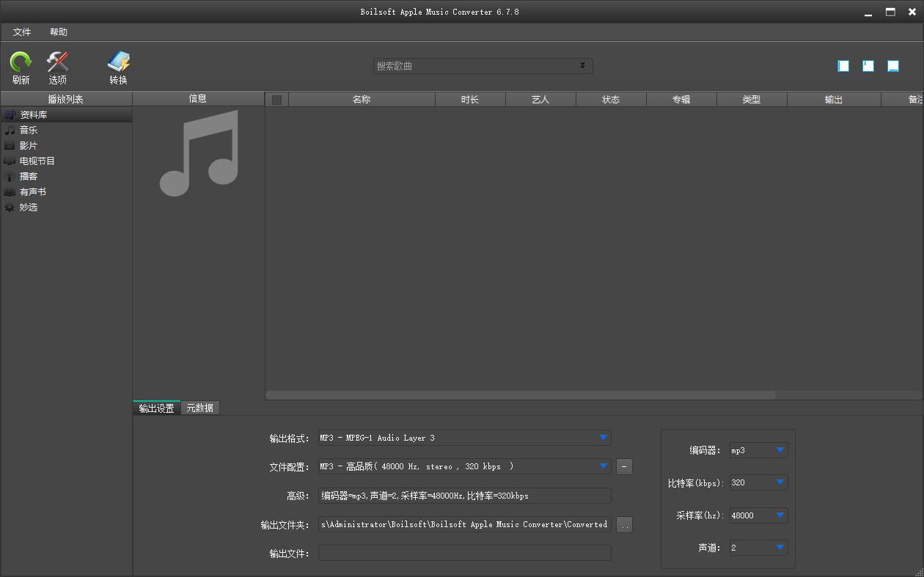This screenshot has height=577, width=924.
Task: Open the 比特率(kbps) bitrate dropdown
Action: tap(780, 482)
